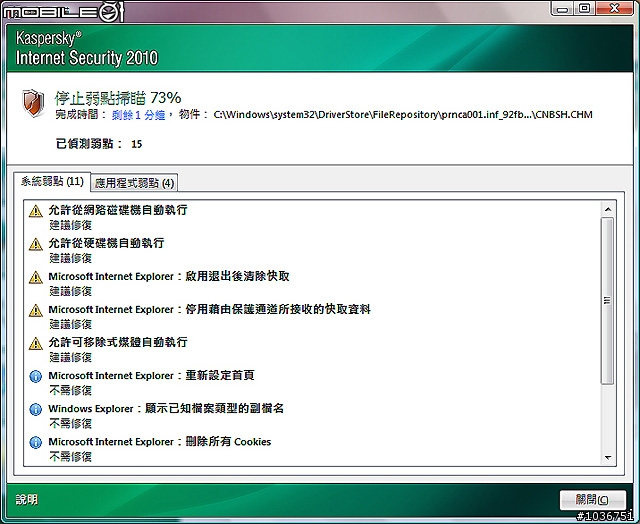Screen dimensions: 640x524
Task: Click info icon for 重新設定首頁
Action: [36, 376]
